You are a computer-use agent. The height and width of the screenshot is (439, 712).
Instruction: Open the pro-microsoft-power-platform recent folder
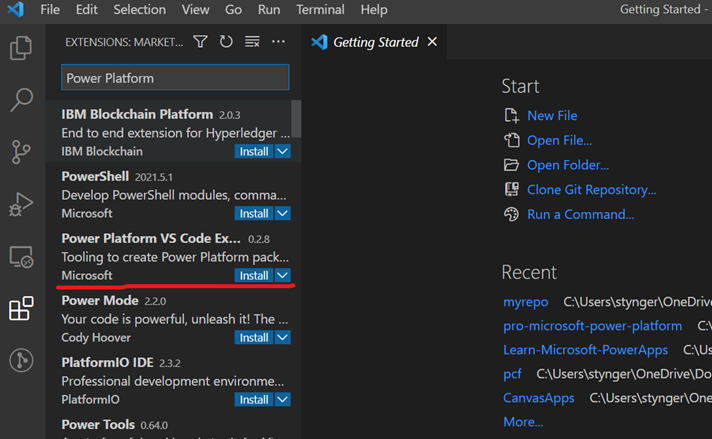coord(592,326)
